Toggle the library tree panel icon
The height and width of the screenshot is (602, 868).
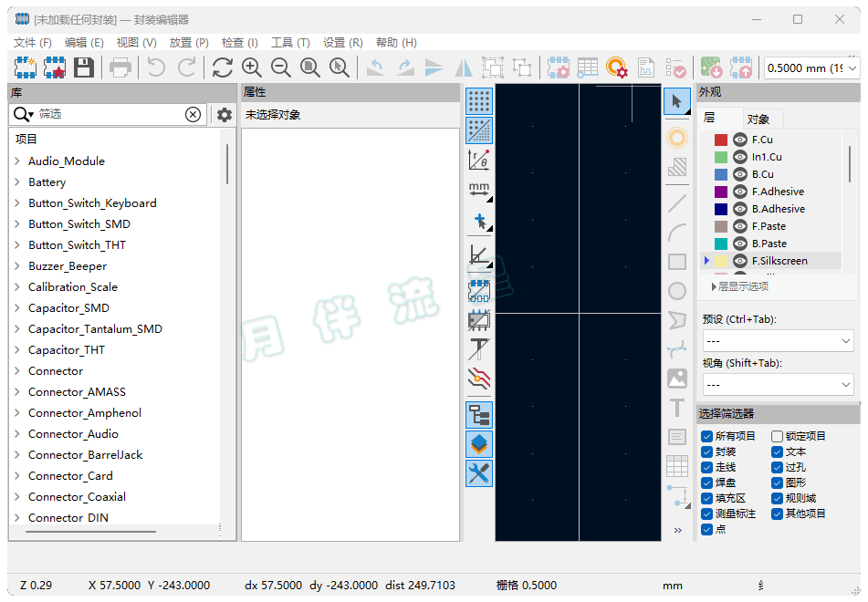pyautogui.click(x=479, y=415)
